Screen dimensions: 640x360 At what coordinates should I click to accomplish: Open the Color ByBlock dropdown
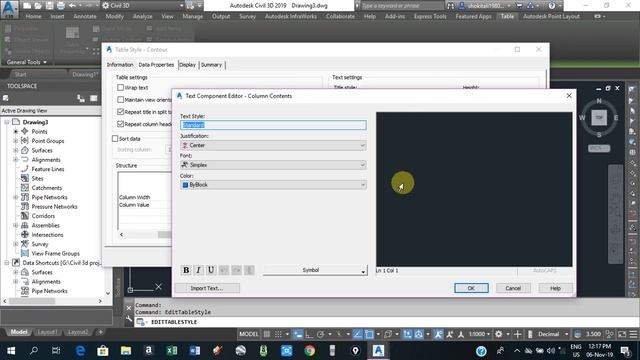click(x=273, y=185)
